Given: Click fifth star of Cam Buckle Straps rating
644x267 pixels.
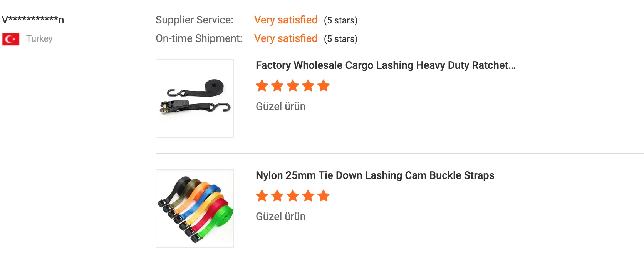Looking at the screenshot, I should [324, 196].
